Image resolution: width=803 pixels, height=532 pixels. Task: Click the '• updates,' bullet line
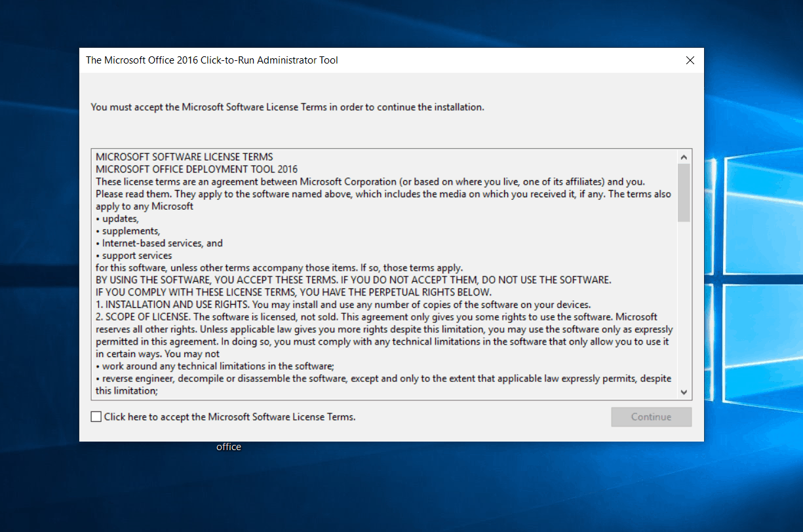117,219
